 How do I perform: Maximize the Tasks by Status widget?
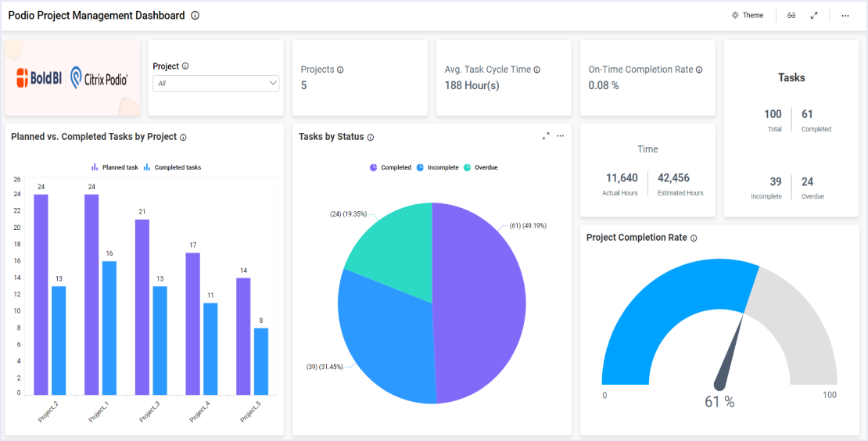546,136
